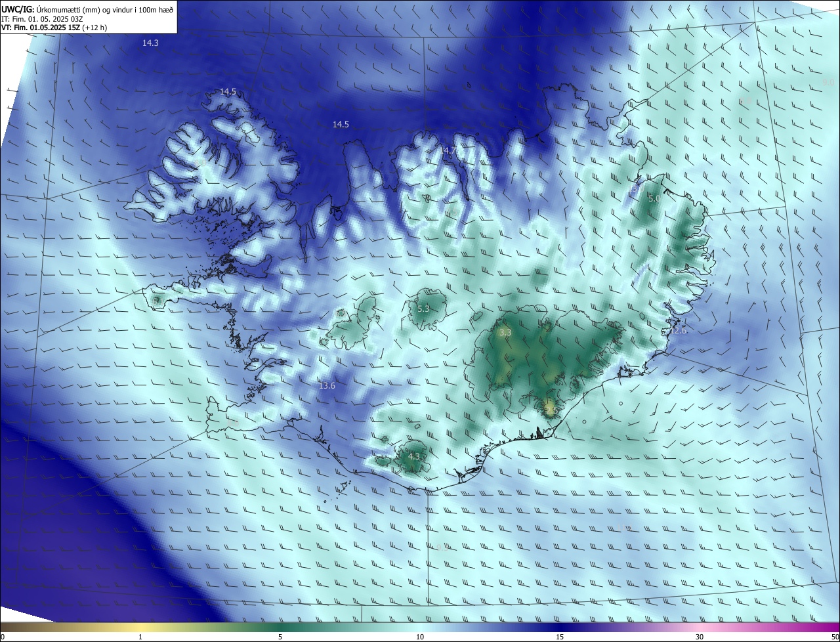Image resolution: width=840 pixels, height=642 pixels.
Task: Click the 5.3 value label on the glacier
Action: point(423,309)
